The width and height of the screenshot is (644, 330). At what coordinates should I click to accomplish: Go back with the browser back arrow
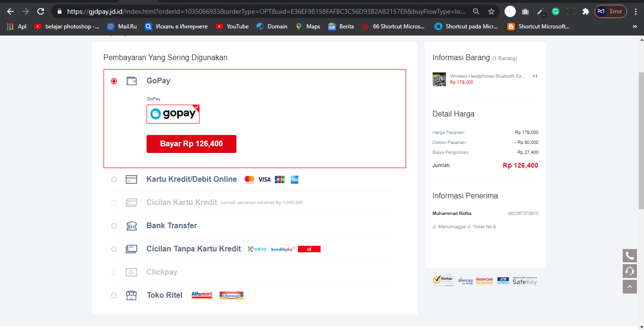10,11
